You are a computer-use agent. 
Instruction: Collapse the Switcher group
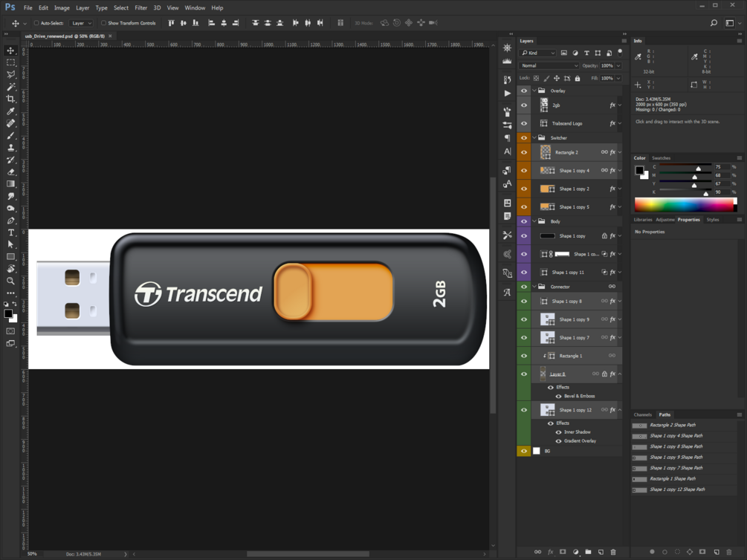tap(534, 137)
